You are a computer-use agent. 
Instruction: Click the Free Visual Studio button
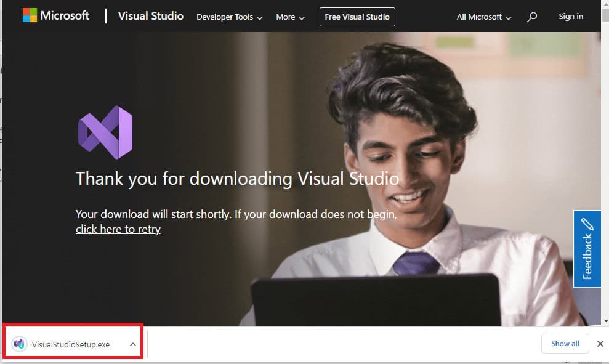click(357, 17)
